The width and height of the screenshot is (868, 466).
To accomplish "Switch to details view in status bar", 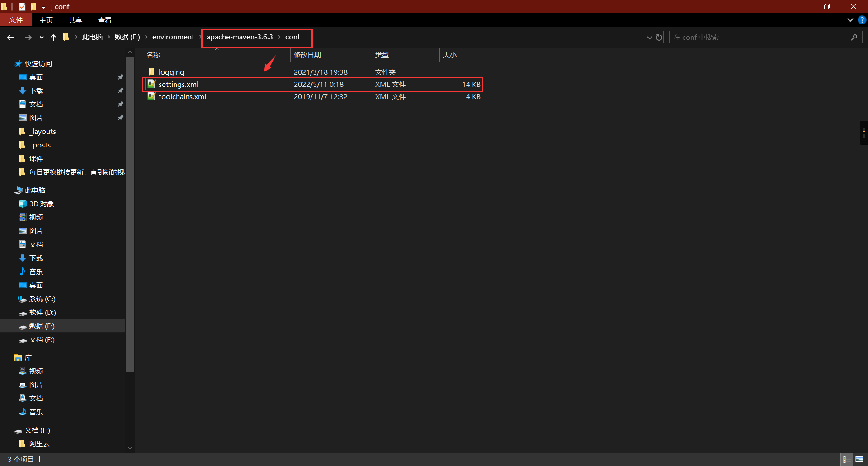I will (845, 459).
